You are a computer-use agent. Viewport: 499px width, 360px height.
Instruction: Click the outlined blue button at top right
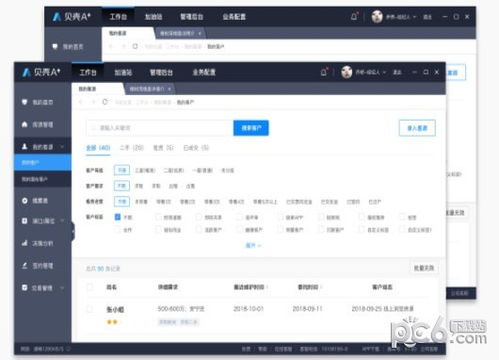(x=417, y=128)
